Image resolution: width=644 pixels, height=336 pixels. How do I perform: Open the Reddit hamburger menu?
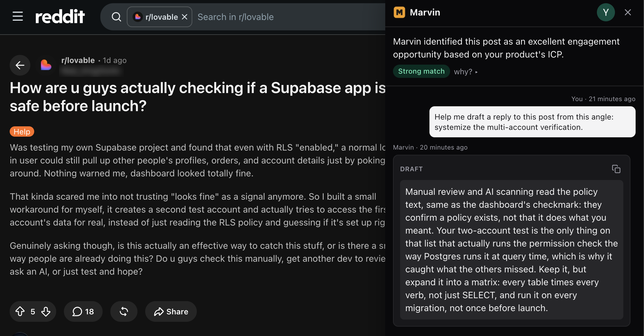(18, 16)
